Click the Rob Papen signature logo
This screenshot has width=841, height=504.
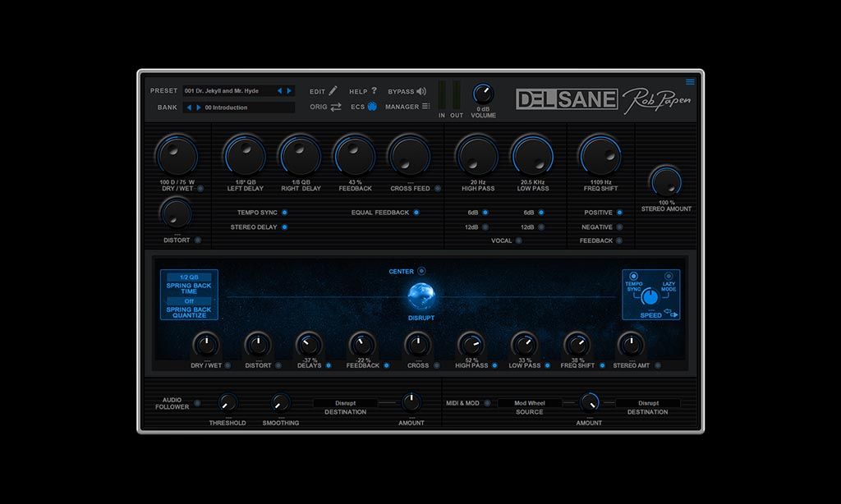[x=657, y=99]
